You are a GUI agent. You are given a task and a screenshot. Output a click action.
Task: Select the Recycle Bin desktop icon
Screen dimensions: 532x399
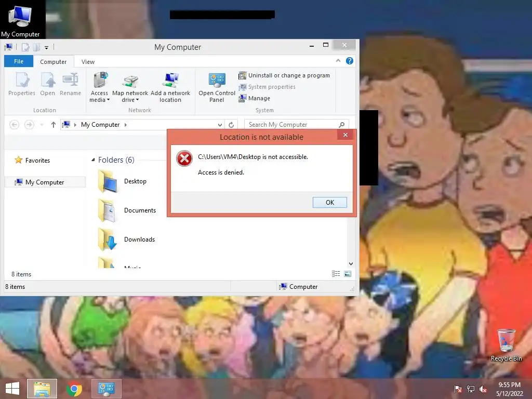(506, 345)
